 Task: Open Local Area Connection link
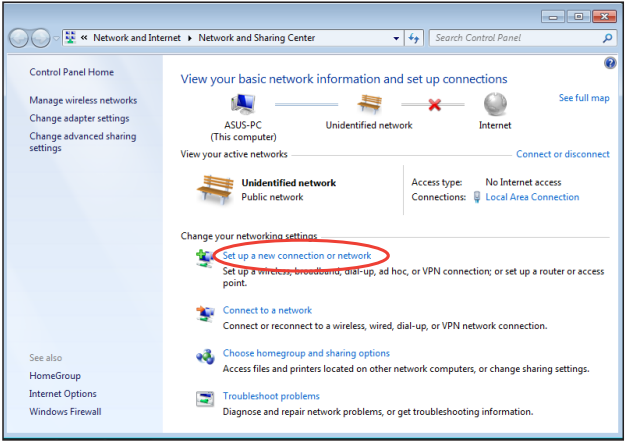pos(532,197)
